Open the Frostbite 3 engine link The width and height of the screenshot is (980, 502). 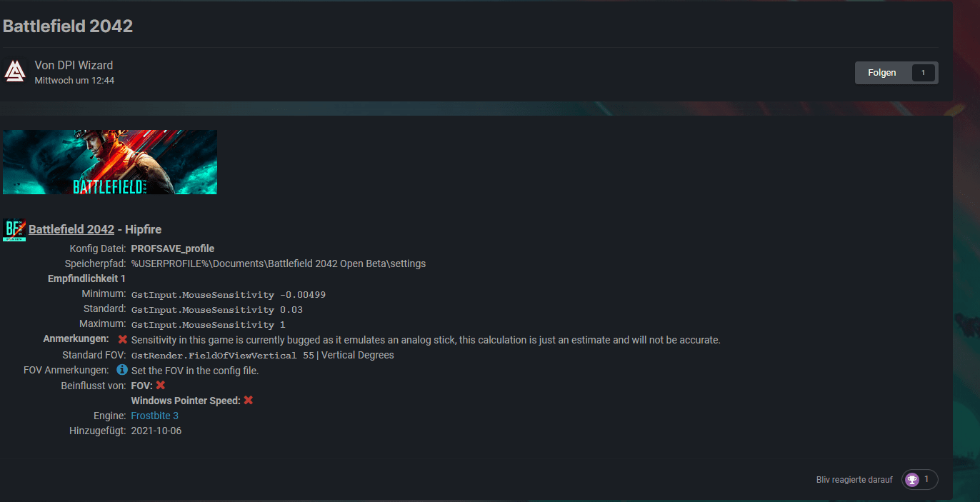155,416
